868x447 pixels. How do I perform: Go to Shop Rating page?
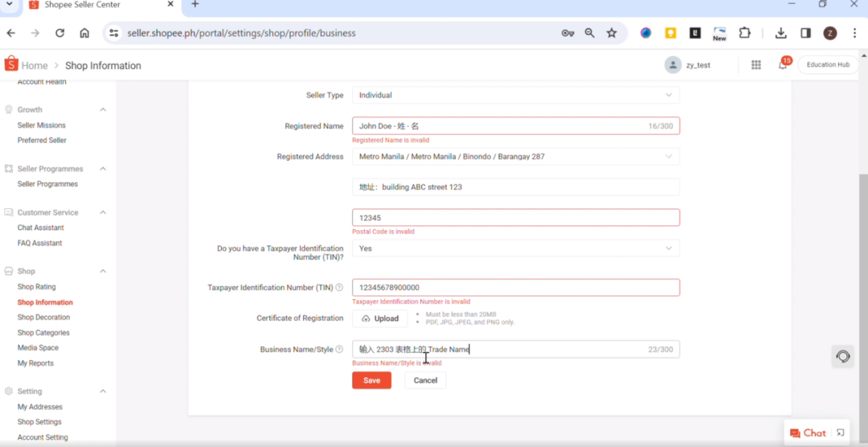36,287
